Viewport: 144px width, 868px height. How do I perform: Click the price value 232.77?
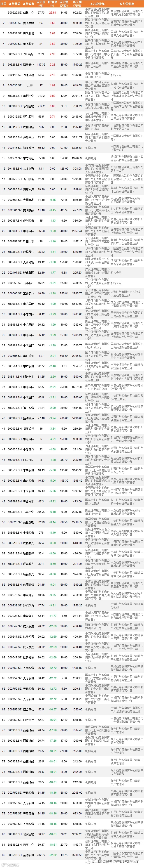click(x=41, y=856)
